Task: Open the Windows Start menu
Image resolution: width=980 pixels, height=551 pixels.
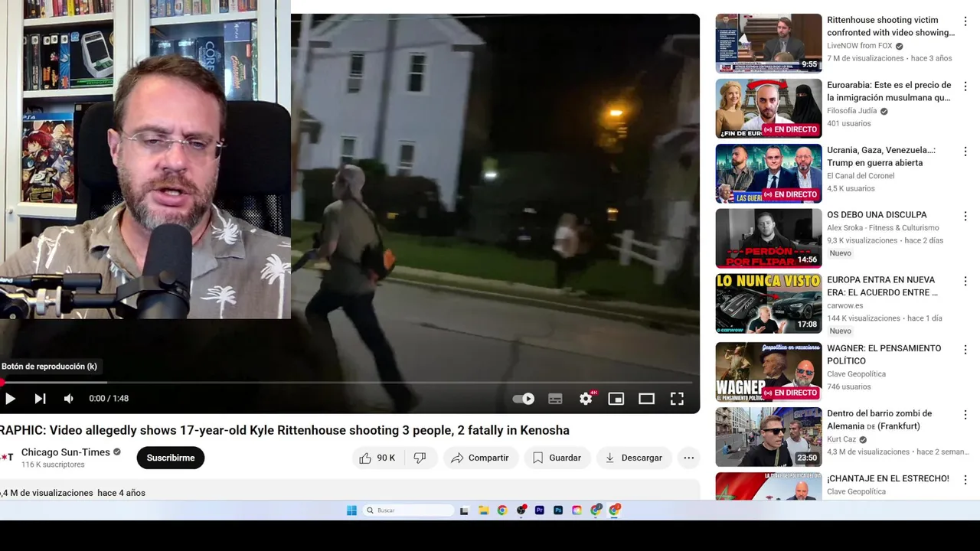Action: [x=351, y=510]
